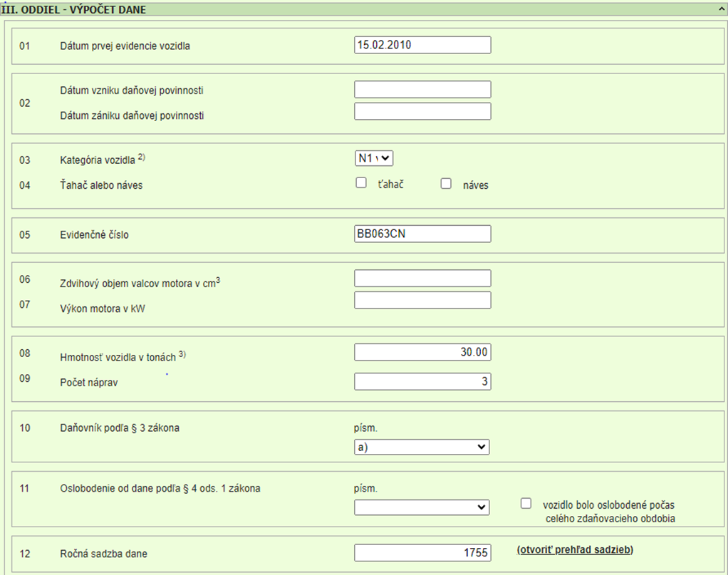Focus the Dátum vzniku daňovej povinnosti field
This screenshot has height=575, width=728.
coord(422,90)
